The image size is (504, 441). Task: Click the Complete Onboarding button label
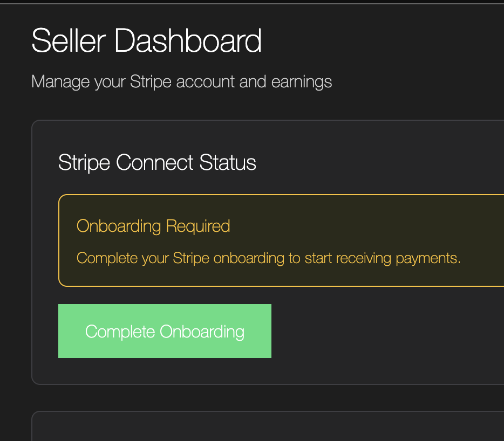coord(165,331)
